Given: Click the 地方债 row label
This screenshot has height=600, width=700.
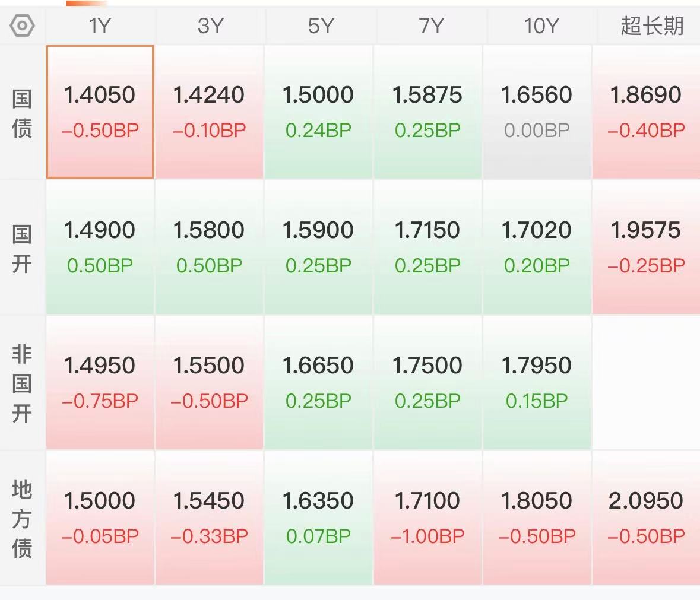Looking at the screenshot, I should (22, 519).
